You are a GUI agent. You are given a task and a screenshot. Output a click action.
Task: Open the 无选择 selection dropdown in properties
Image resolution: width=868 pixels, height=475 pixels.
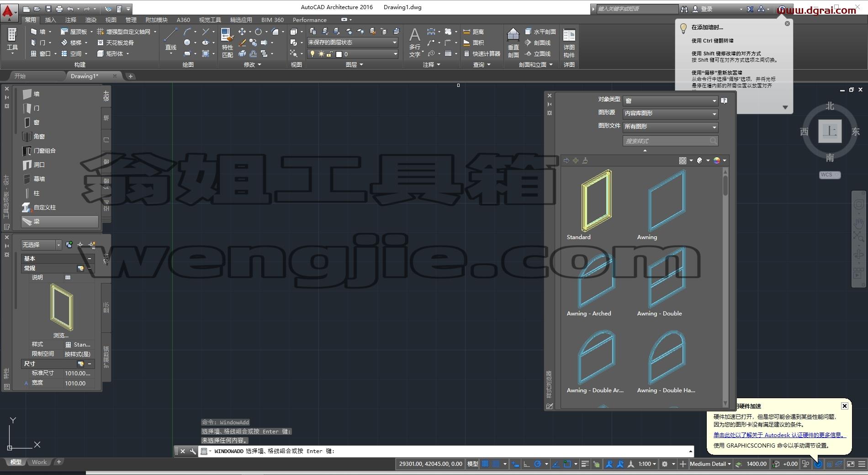coord(41,245)
